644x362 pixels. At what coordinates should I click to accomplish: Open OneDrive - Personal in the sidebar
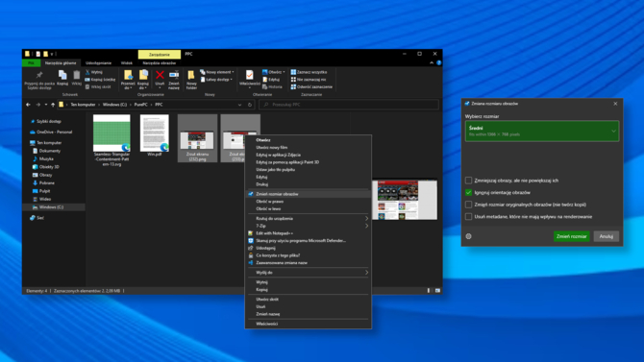51,133
